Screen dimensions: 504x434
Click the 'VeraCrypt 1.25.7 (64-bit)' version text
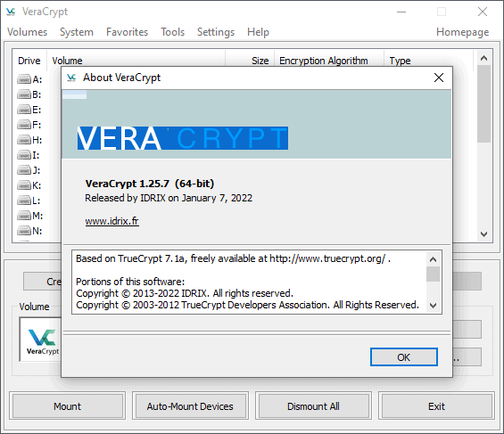pos(150,184)
